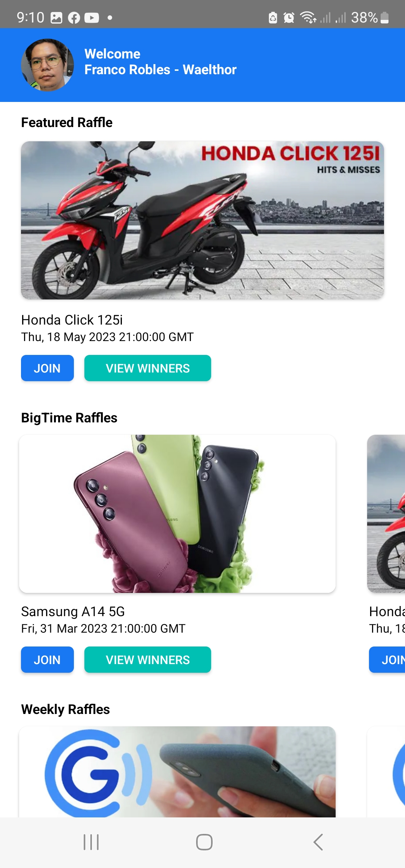Screen dimensions: 405x868
Task: Open the Android recent apps button
Action: 91,842
